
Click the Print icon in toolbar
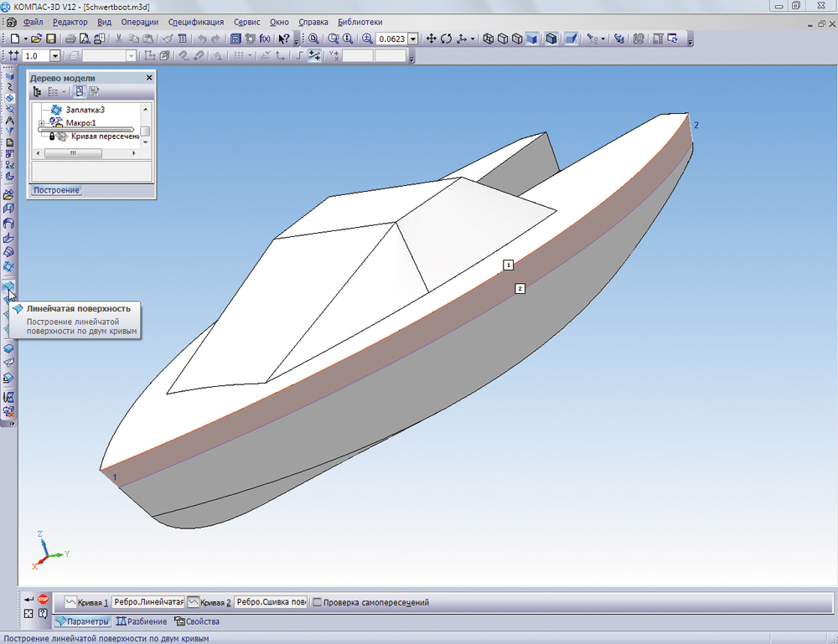(71, 39)
